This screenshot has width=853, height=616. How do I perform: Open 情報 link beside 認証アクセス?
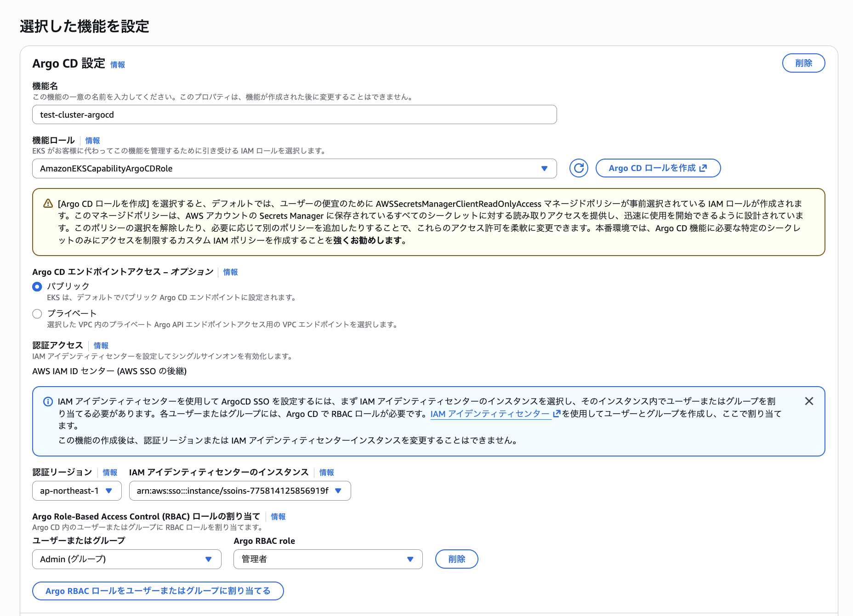click(101, 346)
